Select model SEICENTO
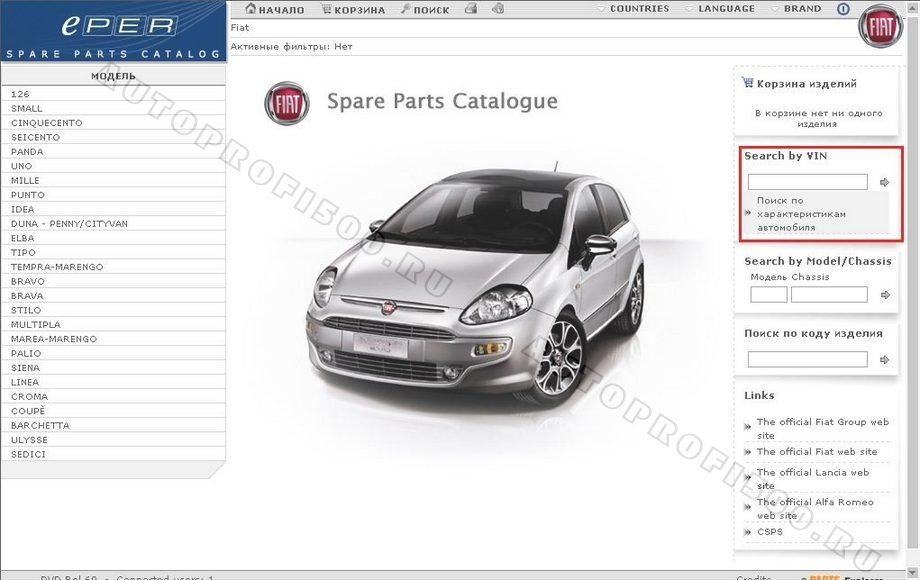 (x=113, y=137)
